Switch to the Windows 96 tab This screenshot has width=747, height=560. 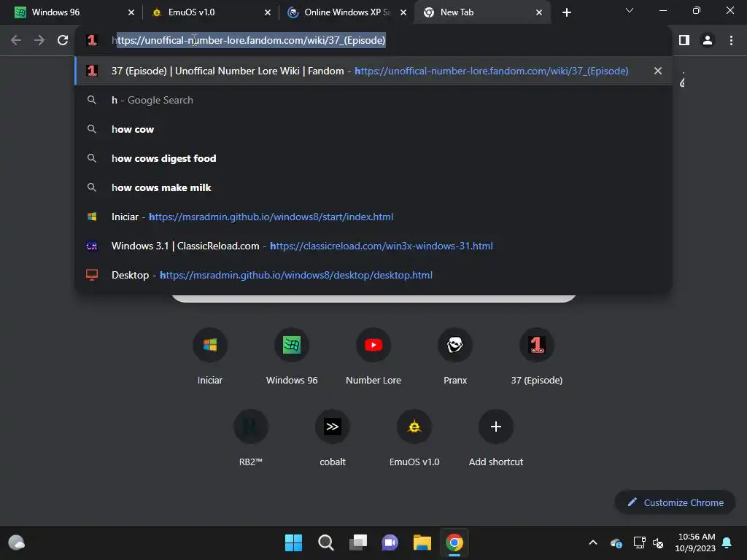(71, 12)
